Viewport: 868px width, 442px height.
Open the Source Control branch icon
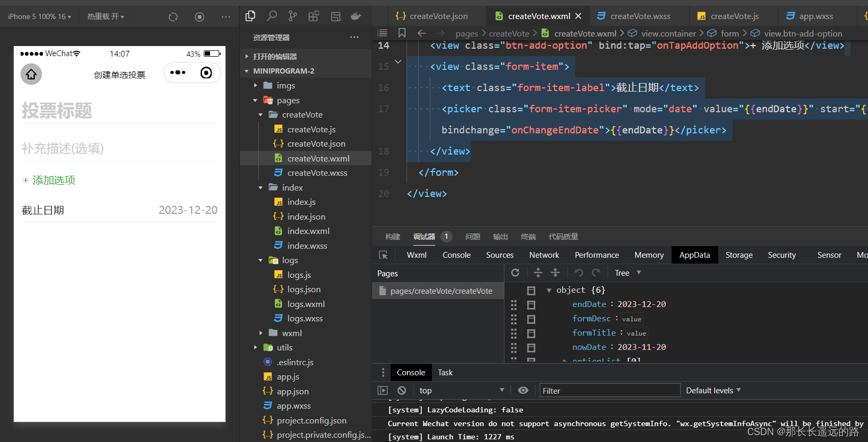(x=293, y=16)
